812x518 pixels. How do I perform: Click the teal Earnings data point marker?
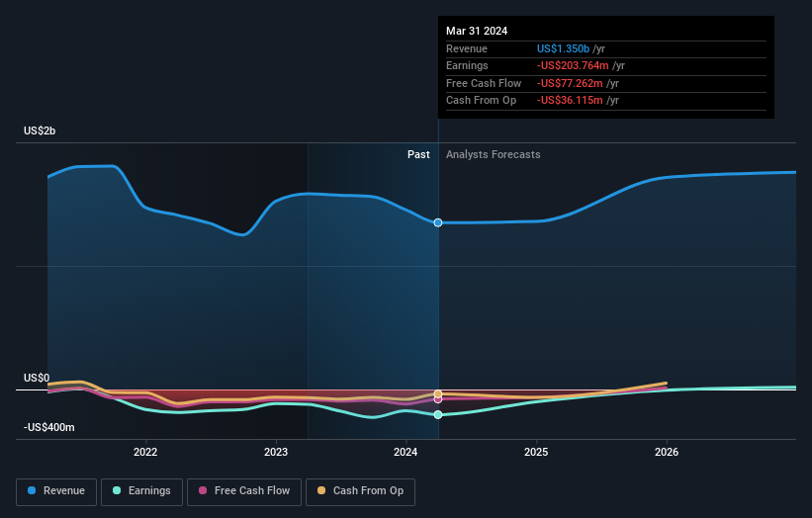coord(438,414)
